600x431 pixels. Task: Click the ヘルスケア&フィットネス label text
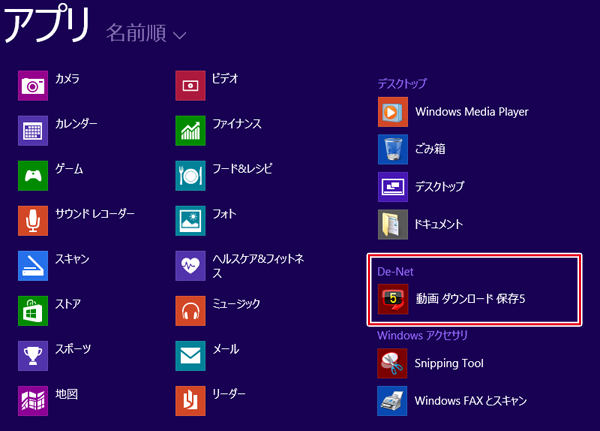pos(258,266)
